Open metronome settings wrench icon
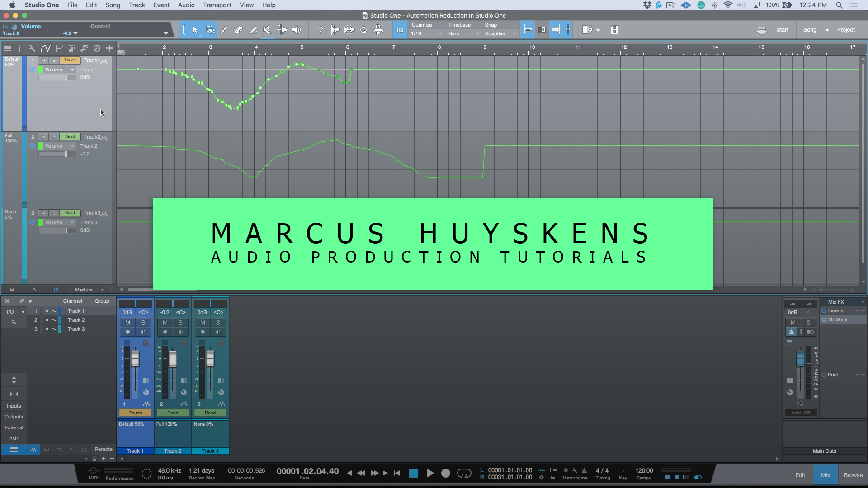 [575, 470]
